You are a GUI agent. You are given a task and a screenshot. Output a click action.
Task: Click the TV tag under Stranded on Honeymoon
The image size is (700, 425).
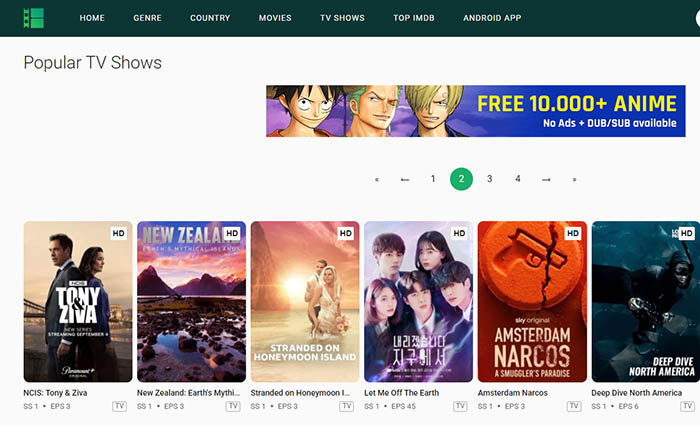(x=346, y=406)
